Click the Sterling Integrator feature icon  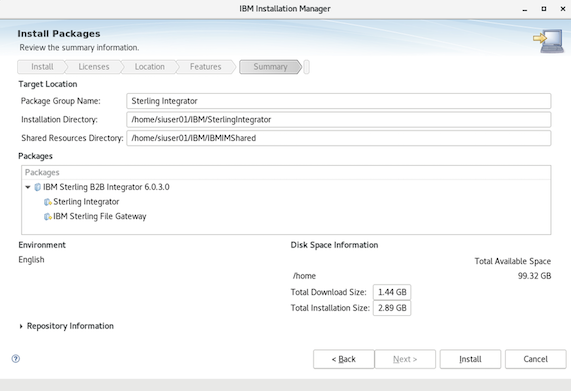48,202
